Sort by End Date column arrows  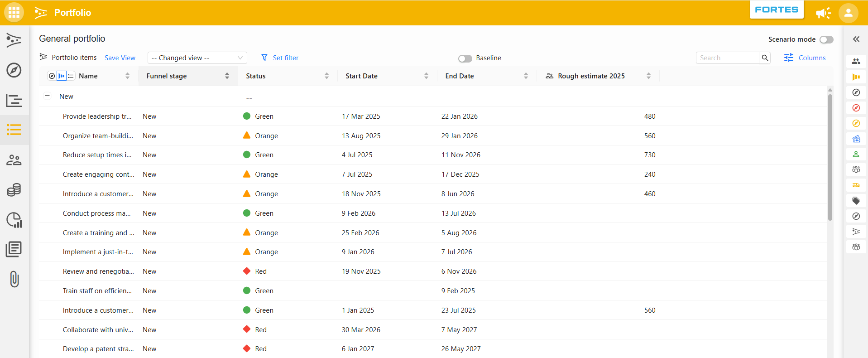[x=526, y=76]
